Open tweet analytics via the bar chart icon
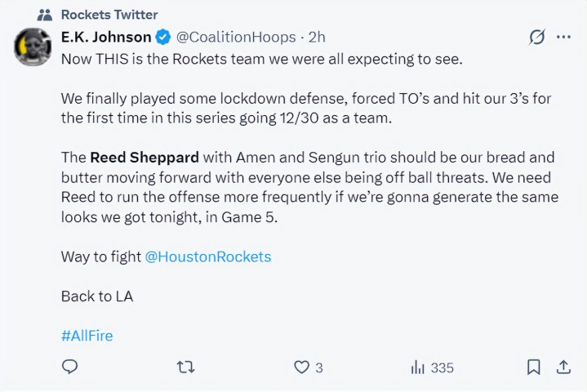The width and height of the screenshot is (587, 392). click(417, 367)
